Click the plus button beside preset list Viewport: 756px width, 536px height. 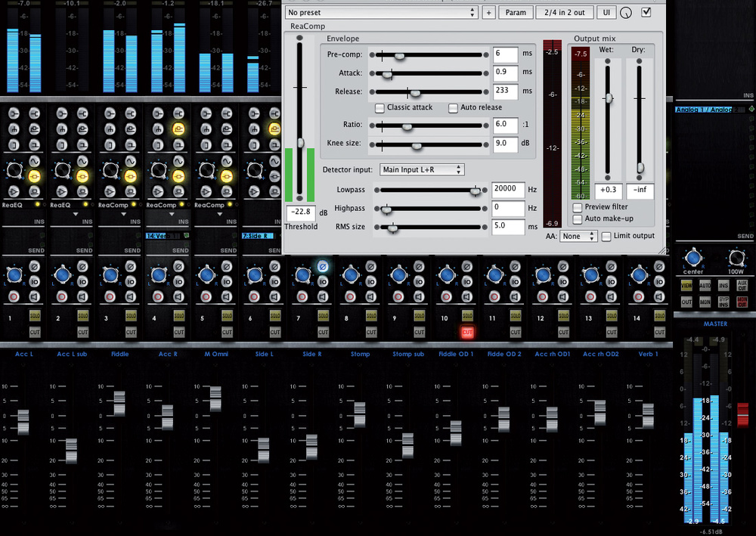pyautogui.click(x=488, y=13)
